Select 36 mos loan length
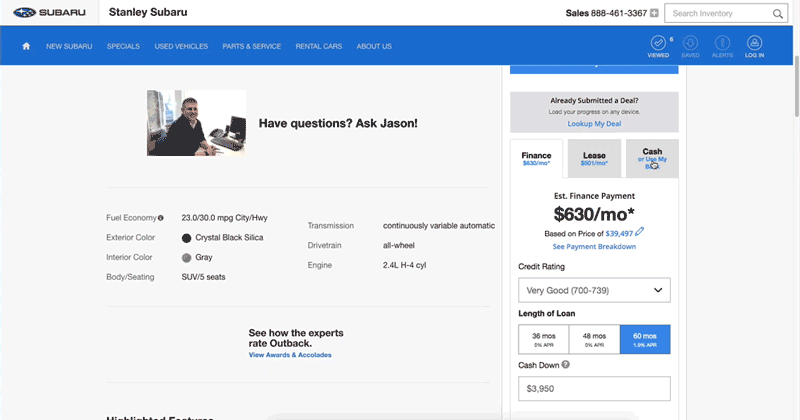Screen dimensions: 800x420 pos(544,339)
